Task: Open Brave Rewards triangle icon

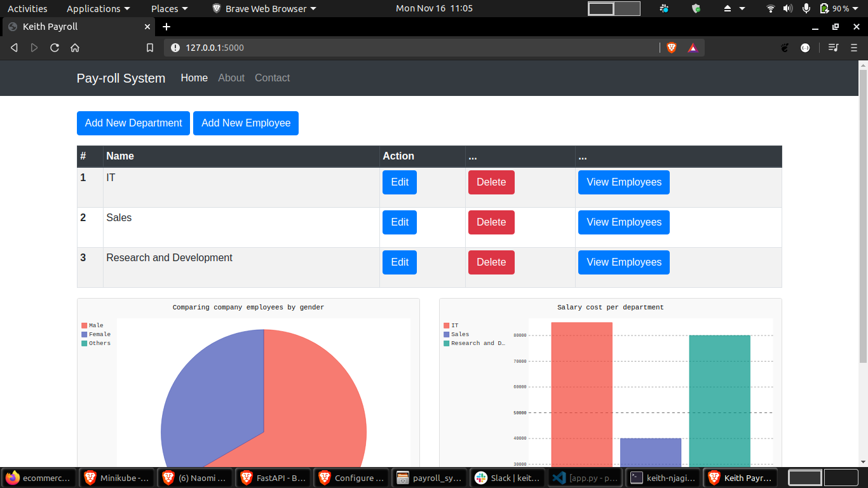Action: [x=693, y=48]
